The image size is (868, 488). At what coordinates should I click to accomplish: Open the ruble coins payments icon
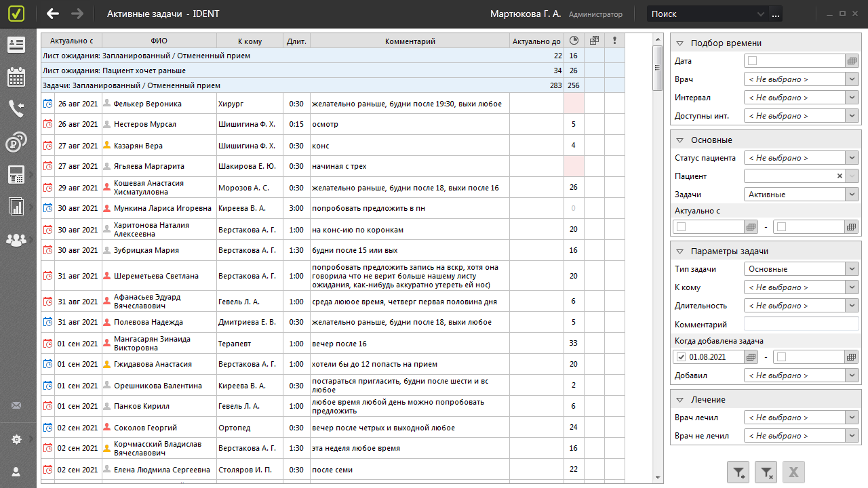pos(16,142)
